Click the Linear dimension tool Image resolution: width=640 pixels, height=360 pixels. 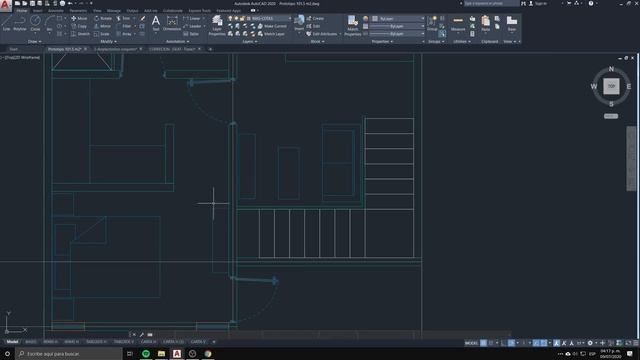(x=192, y=18)
